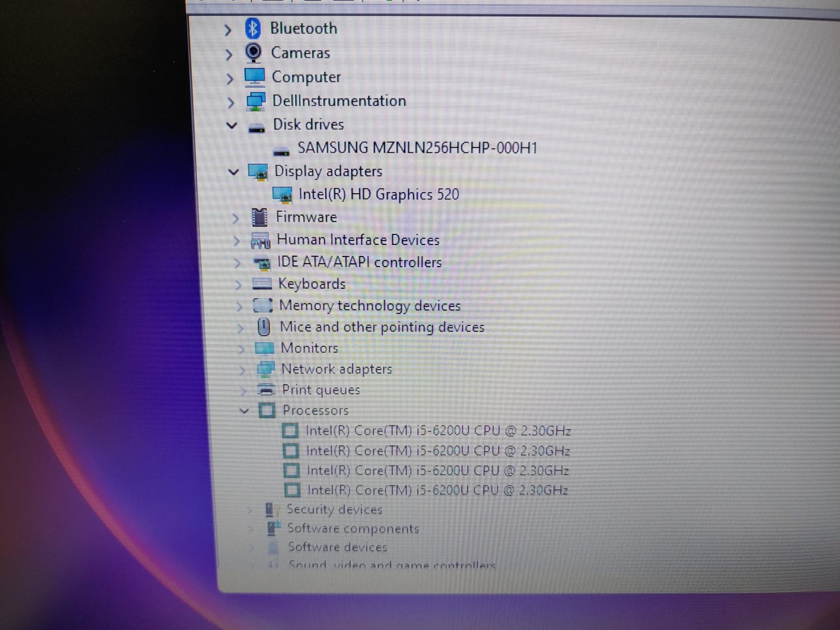Select the Security devices label

tap(334, 509)
